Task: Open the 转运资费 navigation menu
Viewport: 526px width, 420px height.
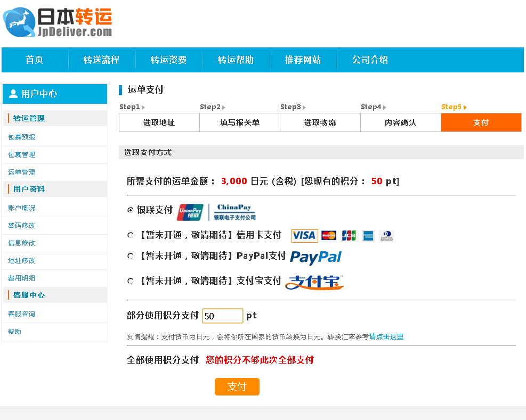Action: tap(168, 60)
